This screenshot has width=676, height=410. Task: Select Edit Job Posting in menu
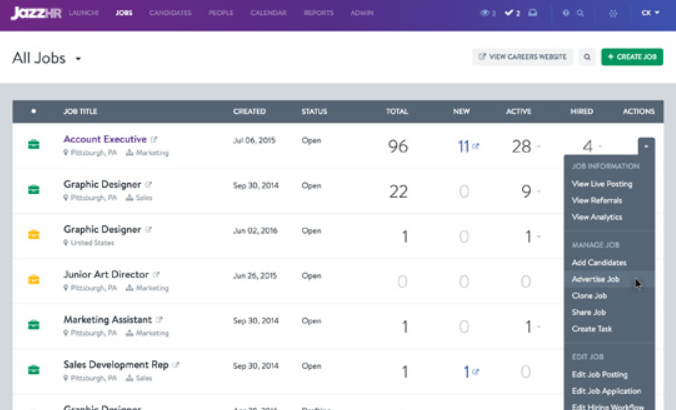click(x=599, y=374)
